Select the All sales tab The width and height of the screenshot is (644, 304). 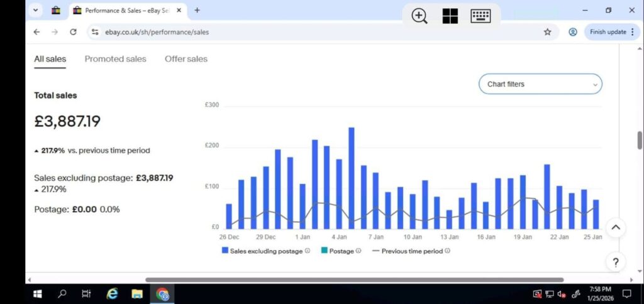[x=50, y=59]
